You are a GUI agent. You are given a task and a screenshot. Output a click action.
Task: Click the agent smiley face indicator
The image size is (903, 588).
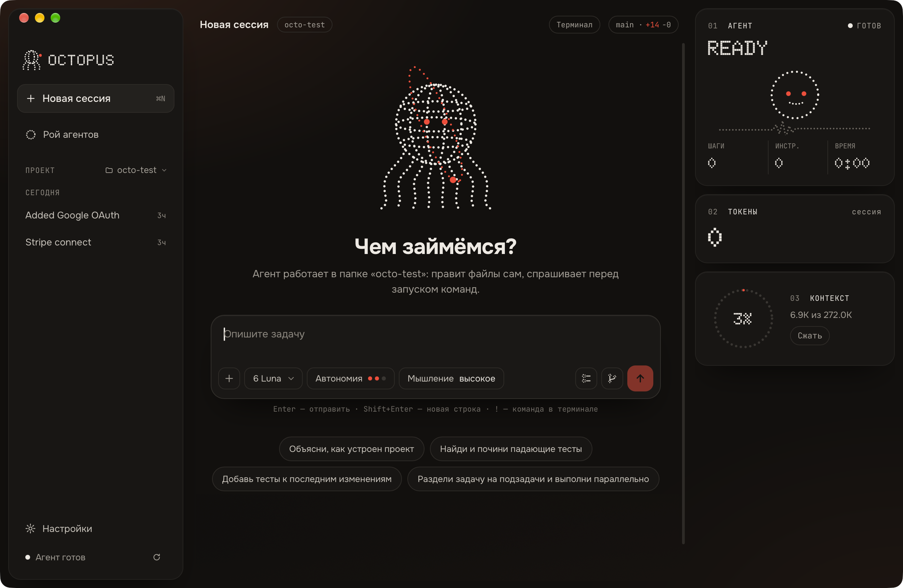(795, 95)
